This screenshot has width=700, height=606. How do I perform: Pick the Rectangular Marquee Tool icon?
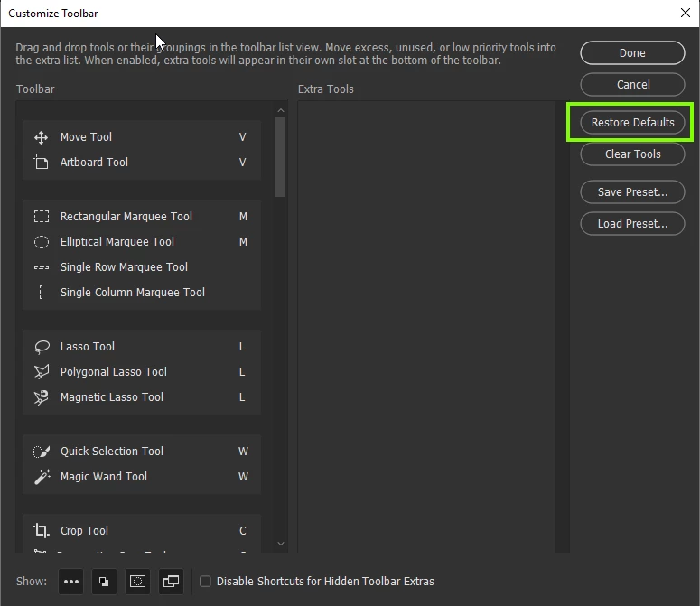click(42, 217)
